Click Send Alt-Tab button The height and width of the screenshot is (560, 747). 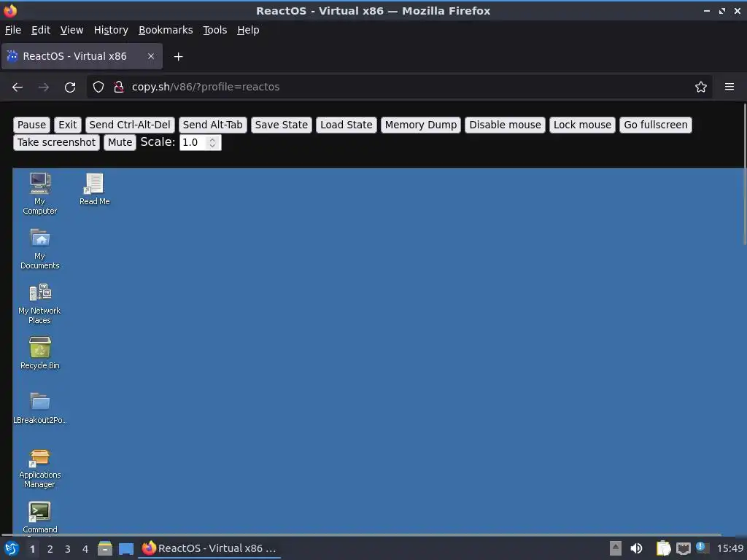pos(212,125)
